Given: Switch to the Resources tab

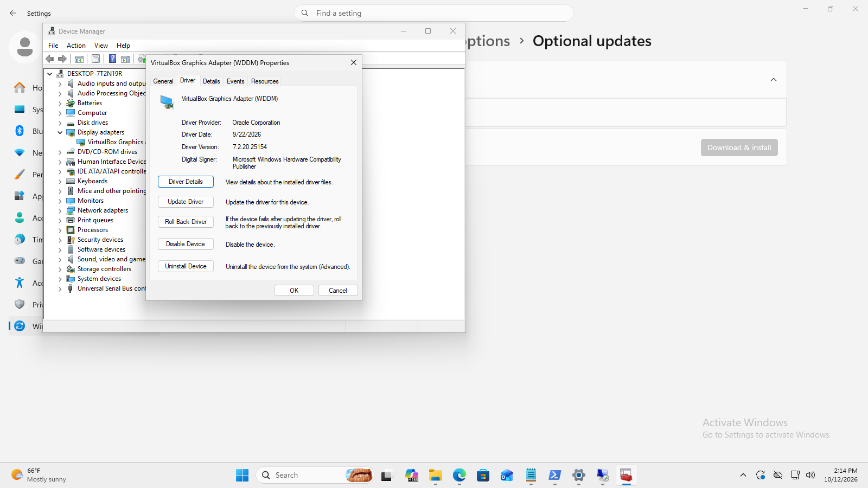Looking at the screenshot, I should 265,81.
